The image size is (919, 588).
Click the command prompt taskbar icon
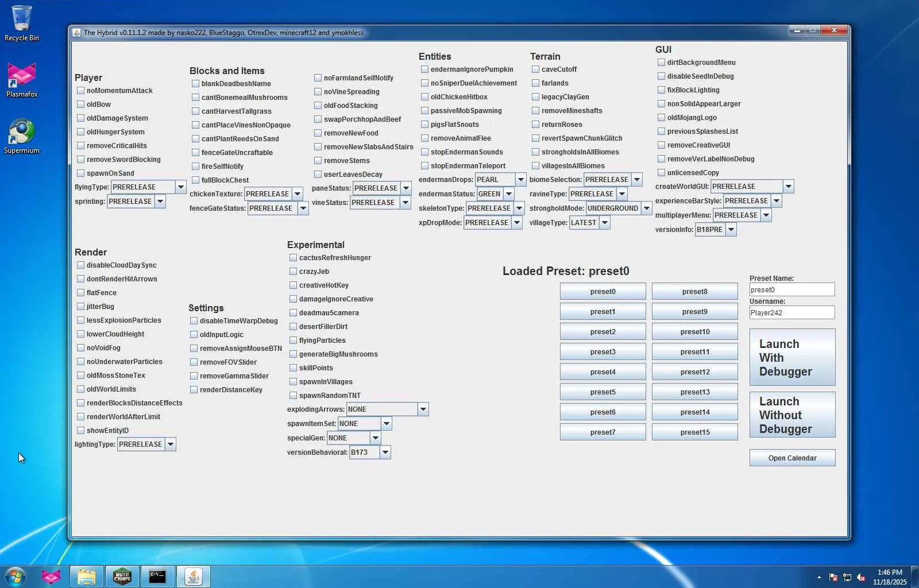[157, 577]
